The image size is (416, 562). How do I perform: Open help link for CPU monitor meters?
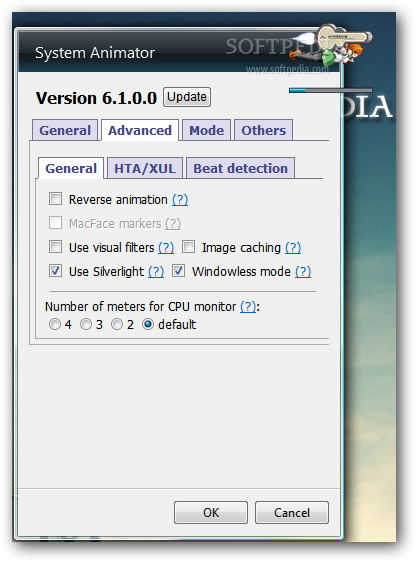(x=248, y=307)
